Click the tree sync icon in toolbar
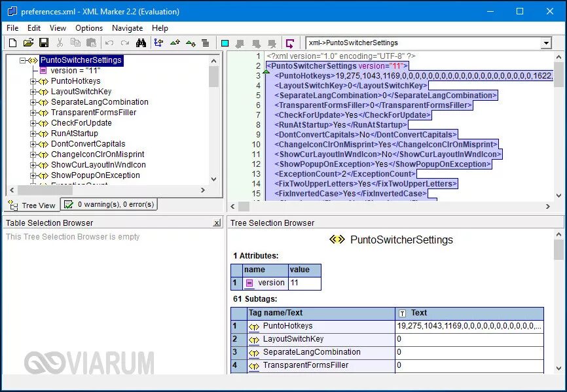 click(x=158, y=43)
